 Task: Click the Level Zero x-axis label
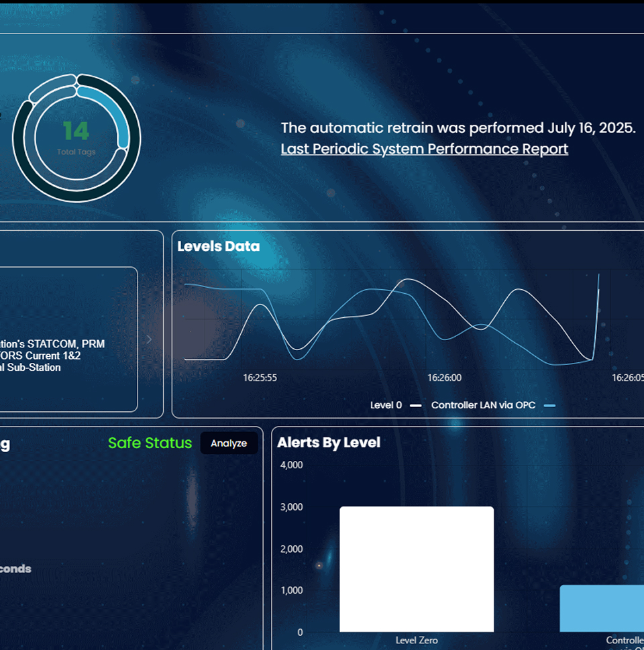(x=417, y=640)
